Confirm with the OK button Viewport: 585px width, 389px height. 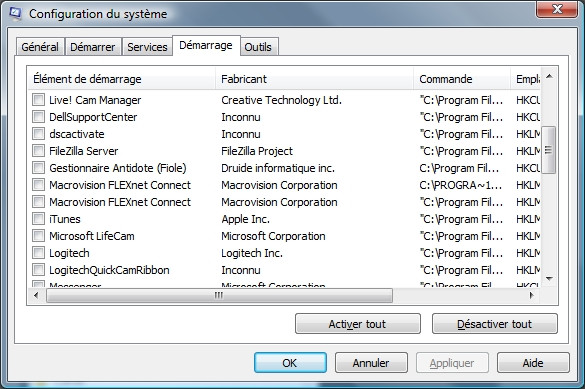[x=290, y=363]
